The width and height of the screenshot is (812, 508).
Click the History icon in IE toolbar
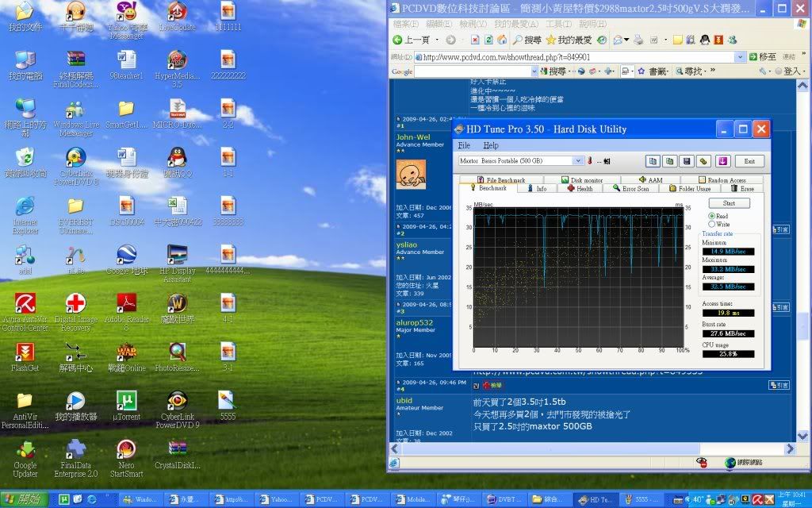click(x=602, y=40)
